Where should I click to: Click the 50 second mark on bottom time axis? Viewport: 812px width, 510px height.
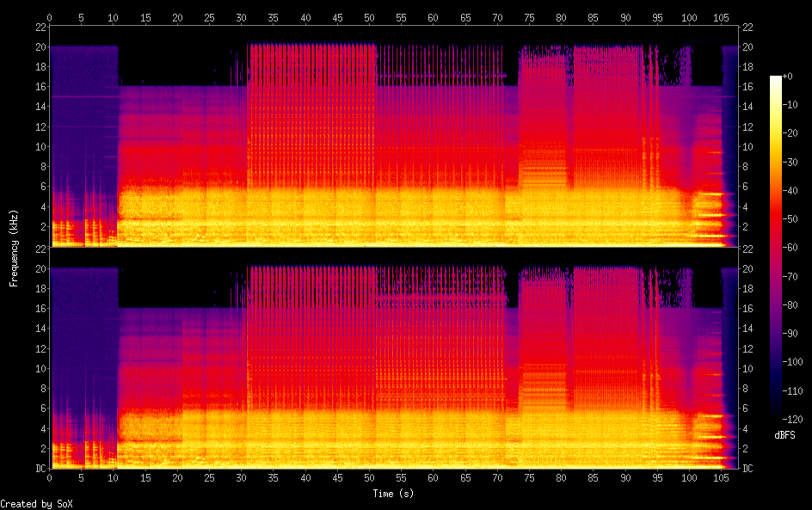369,477
